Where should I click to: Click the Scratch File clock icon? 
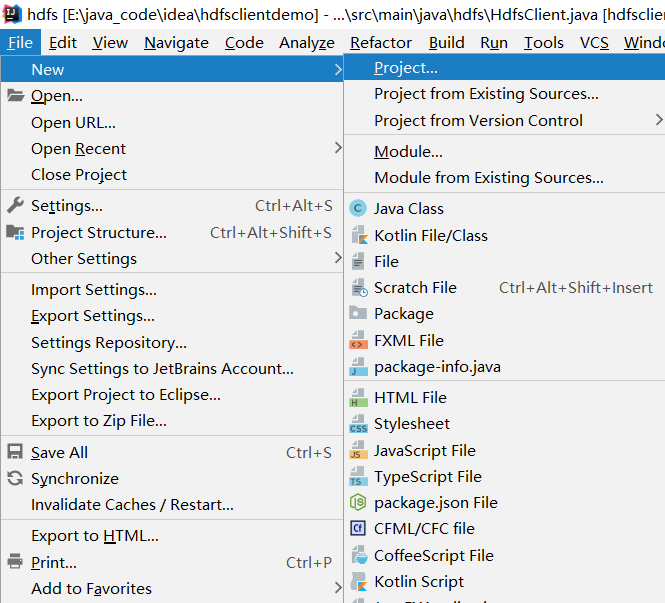[x=359, y=288]
